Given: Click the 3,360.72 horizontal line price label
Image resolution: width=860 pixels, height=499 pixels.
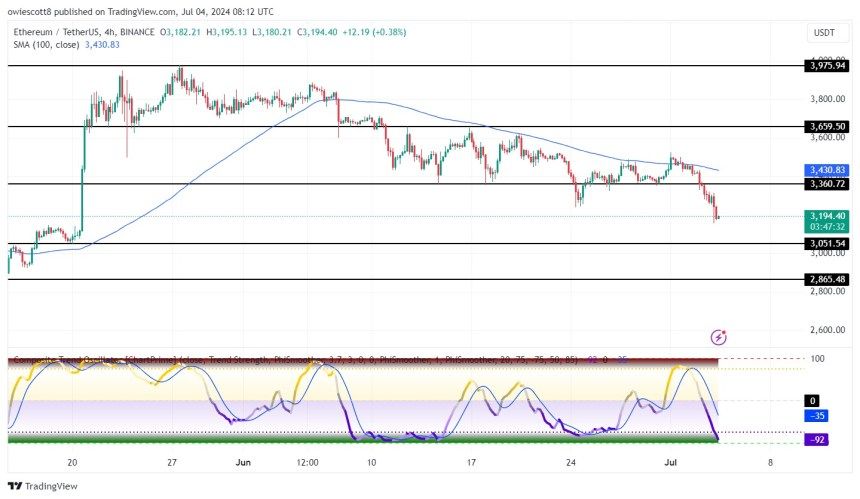Looking at the screenshot, I should click(x=827, y=184).
